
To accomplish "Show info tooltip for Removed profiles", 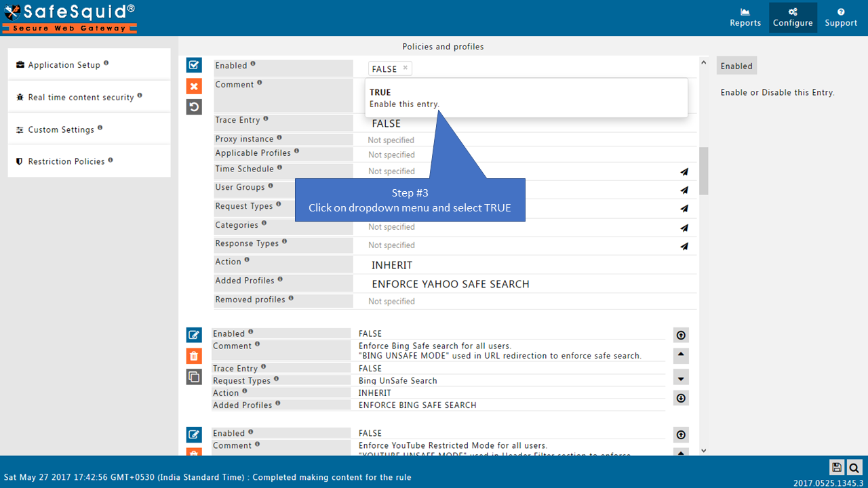I will pyautogui.click(x=291, y=298).
